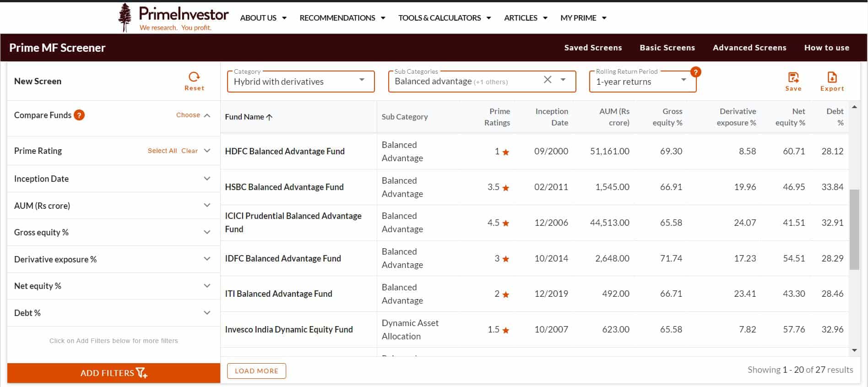
Task: Click the 51,161.00 AUM value
Action: (x=609, y=151)
